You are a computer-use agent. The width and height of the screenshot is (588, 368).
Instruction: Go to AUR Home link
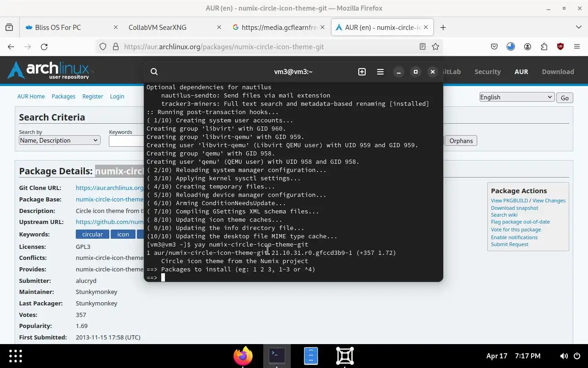click(x=31, y=96)
